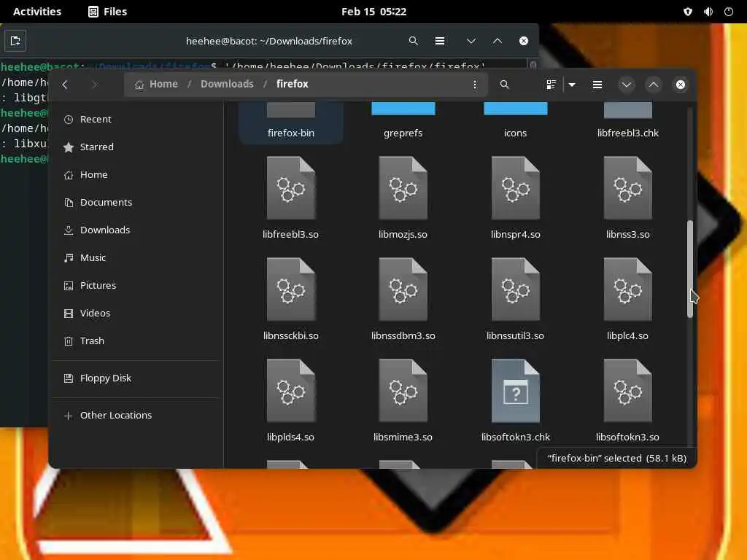Select the libnspr4.so file icon
Screen dimensions: 747x560
(516, 188)
